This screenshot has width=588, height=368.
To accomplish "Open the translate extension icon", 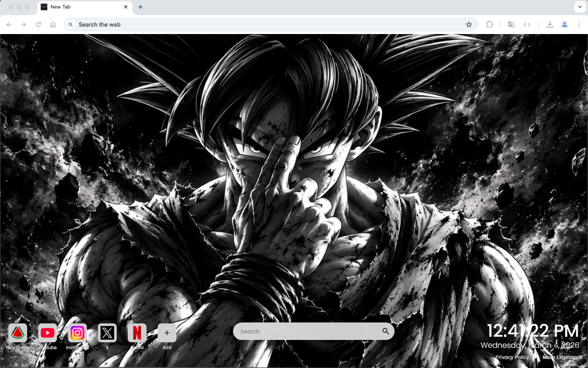I will pos(511,24).
